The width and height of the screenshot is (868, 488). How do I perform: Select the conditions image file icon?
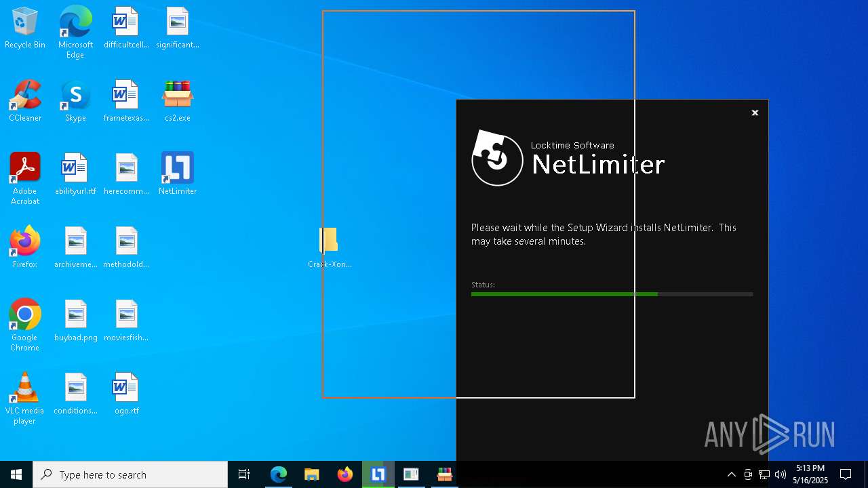click(x=75, y=394)
